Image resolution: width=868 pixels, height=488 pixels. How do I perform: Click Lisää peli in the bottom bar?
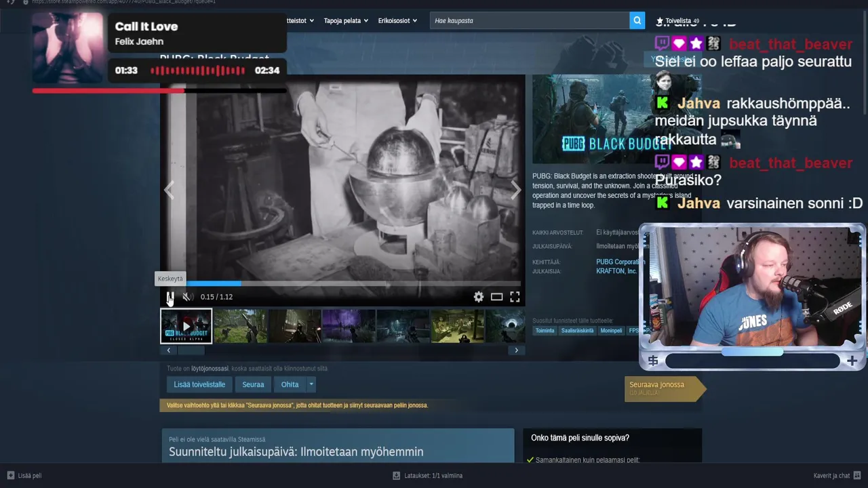tap(24, 476)
